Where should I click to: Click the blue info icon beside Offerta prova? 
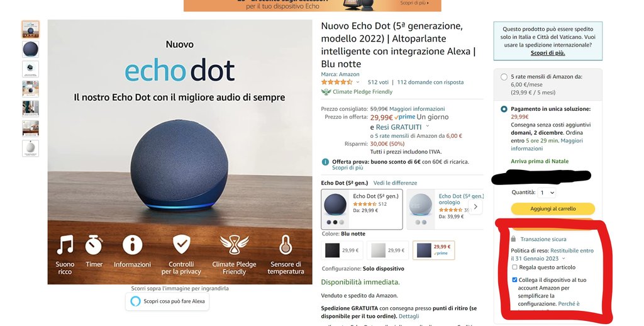(325, 162)
